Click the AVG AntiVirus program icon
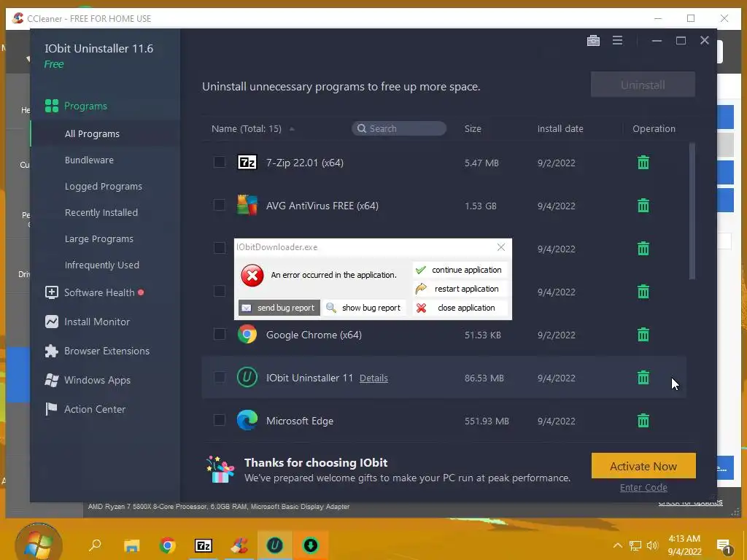Image resolution: width=747 pixels, height=560 pixels. (247, 205)
